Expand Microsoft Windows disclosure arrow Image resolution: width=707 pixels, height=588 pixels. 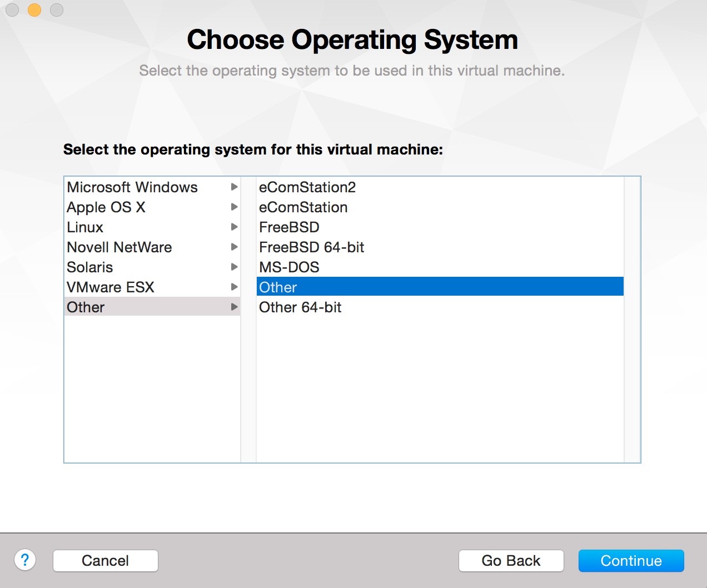234,187
